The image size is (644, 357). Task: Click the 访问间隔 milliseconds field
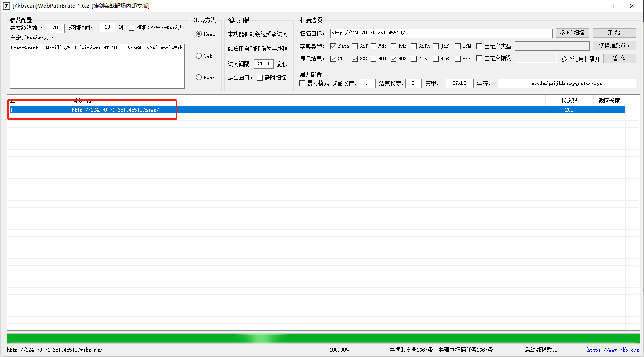[264, 64]
